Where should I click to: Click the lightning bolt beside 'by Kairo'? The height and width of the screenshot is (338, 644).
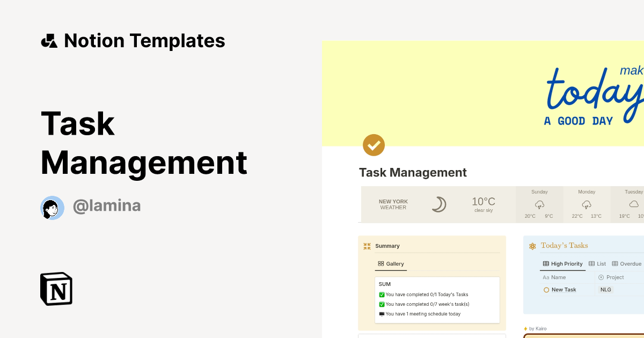pyautogui.click(x=525, y=328)
